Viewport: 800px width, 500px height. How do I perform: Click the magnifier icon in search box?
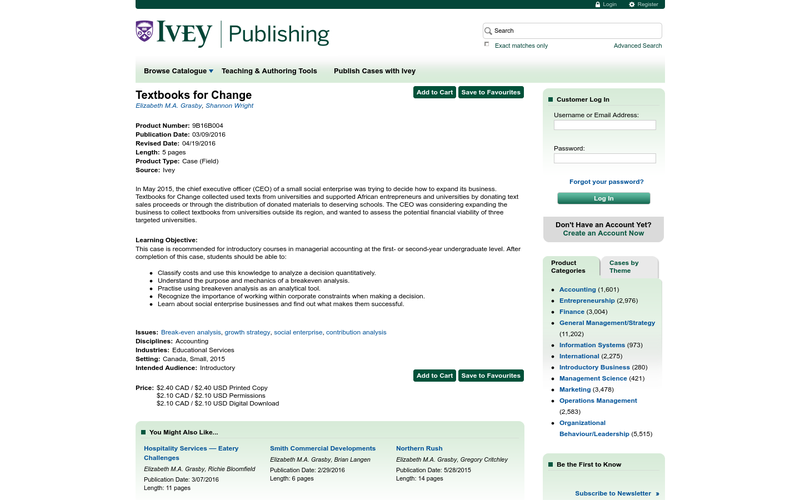tap(488, 31)
